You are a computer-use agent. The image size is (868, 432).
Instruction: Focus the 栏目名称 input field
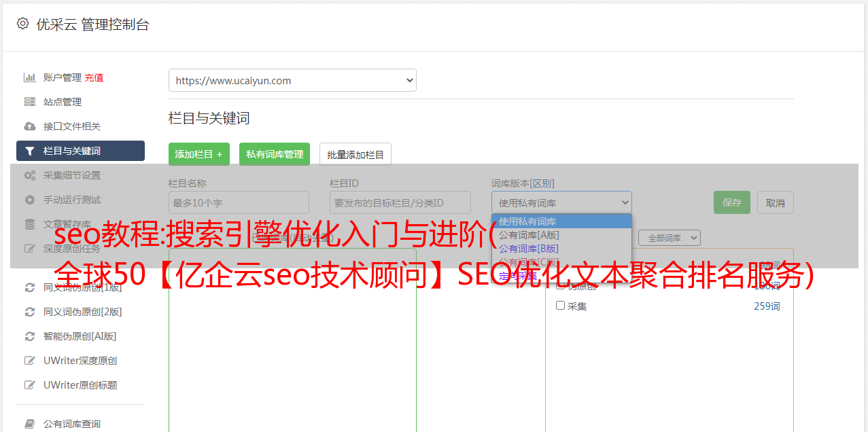point(239,202)
